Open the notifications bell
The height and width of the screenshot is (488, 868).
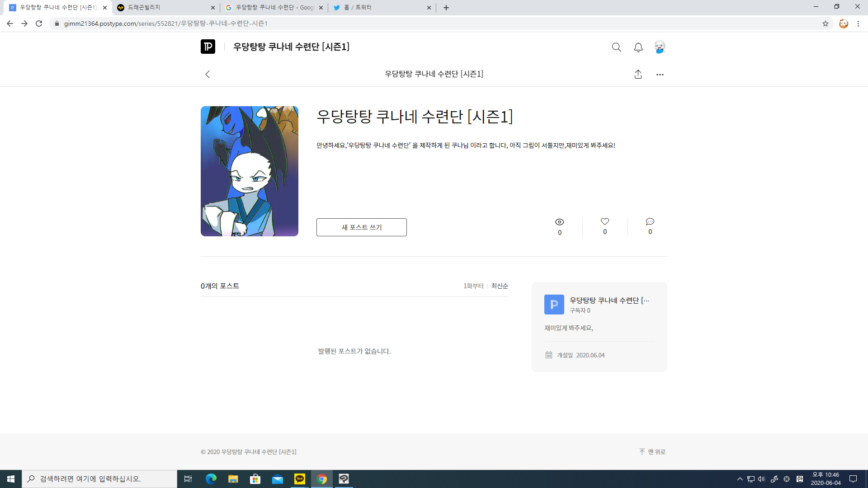point(638,47)
